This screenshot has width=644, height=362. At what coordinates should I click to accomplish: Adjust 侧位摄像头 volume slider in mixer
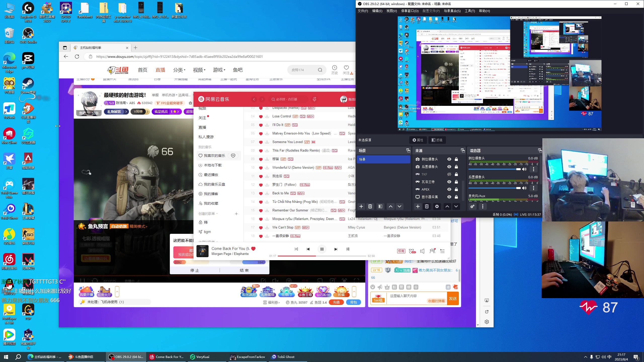(x=494, y=169)
